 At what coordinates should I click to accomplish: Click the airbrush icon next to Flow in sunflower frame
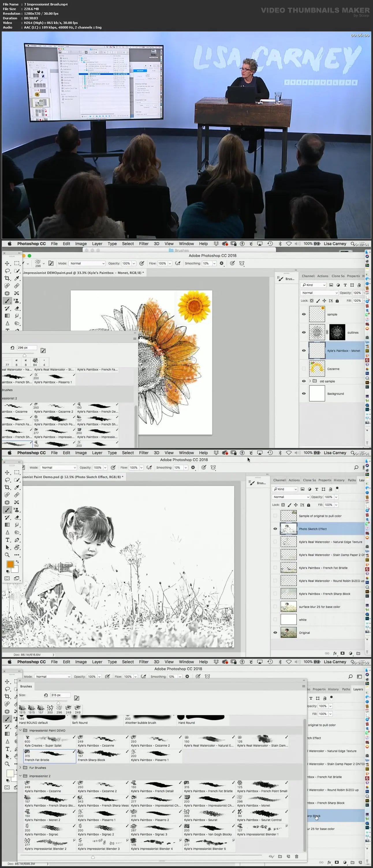click(178, 263)
